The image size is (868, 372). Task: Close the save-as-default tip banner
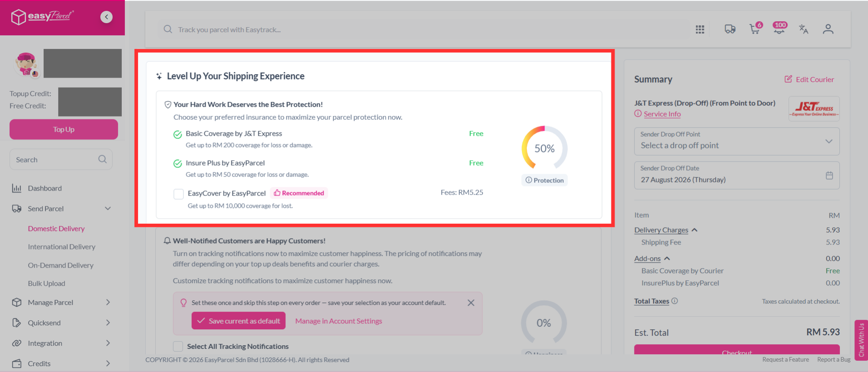coord(471,303)
